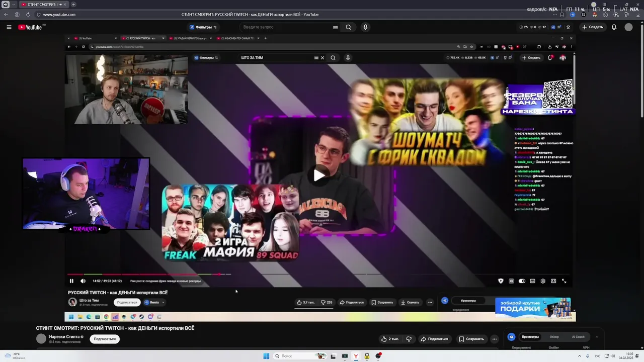Open the on-screen keyboard in search box
The height and width of the screenshot is (362, 644).
pos(335,27)
